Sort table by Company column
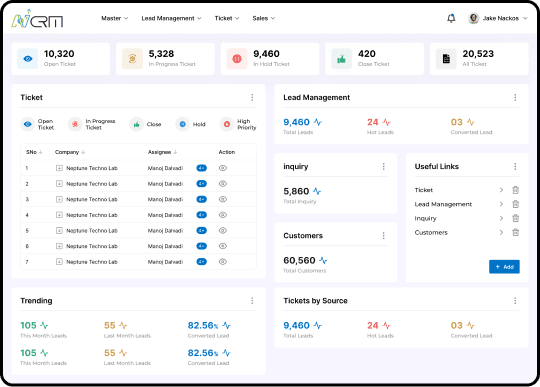The height and width of the screenshot is (387, 540). (70, 152)
